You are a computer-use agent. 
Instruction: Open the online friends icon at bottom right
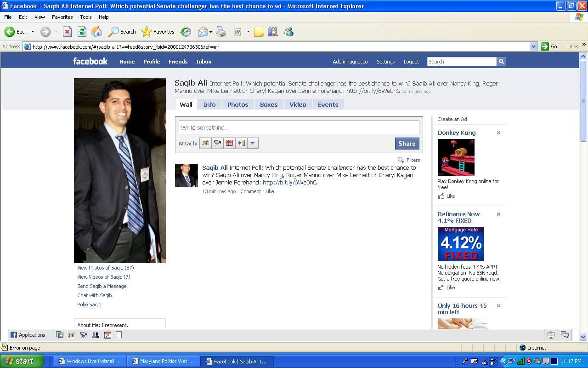click(x=551, y=335)
